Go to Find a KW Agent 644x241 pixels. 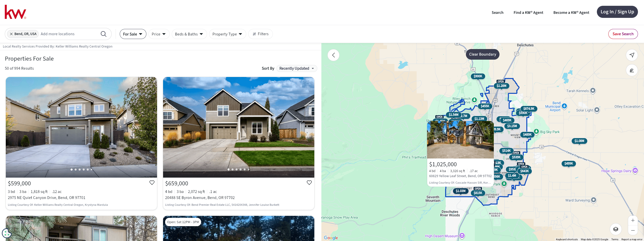pos(528,13)
